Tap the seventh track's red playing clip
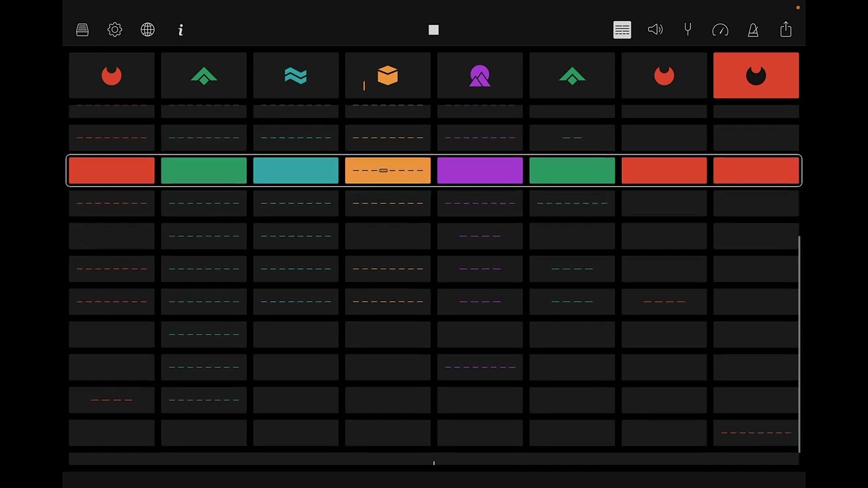 click(664, 171)
